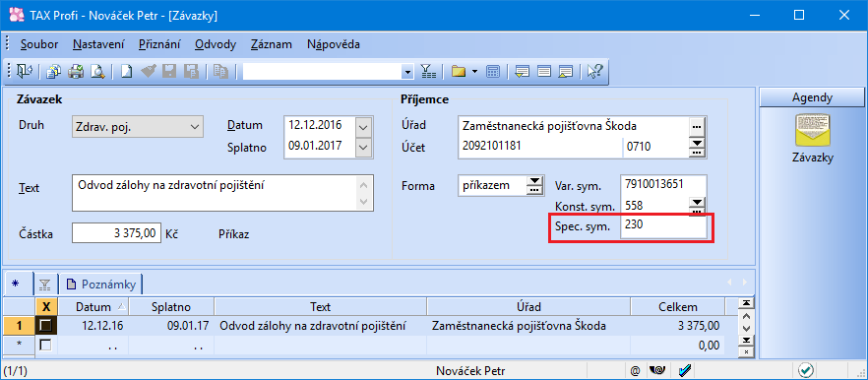The image size is (868, 380).
Task: Click the copy record icon in toolbar
Action: [x=220, y=72]
